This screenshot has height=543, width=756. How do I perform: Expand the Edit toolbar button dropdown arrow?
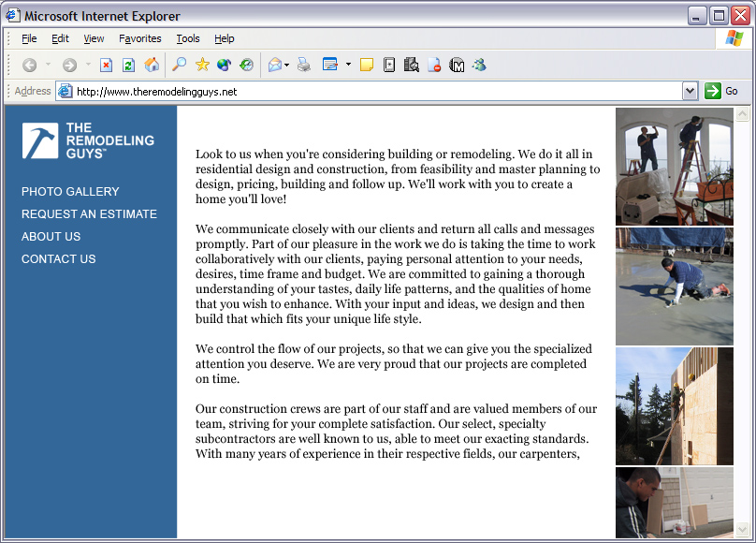coord(348,66)
